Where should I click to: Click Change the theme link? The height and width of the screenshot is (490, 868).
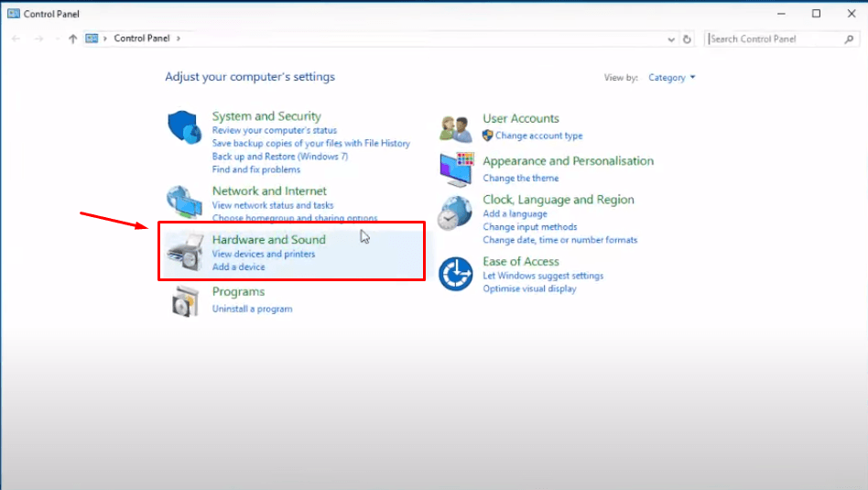click(520, 178)
